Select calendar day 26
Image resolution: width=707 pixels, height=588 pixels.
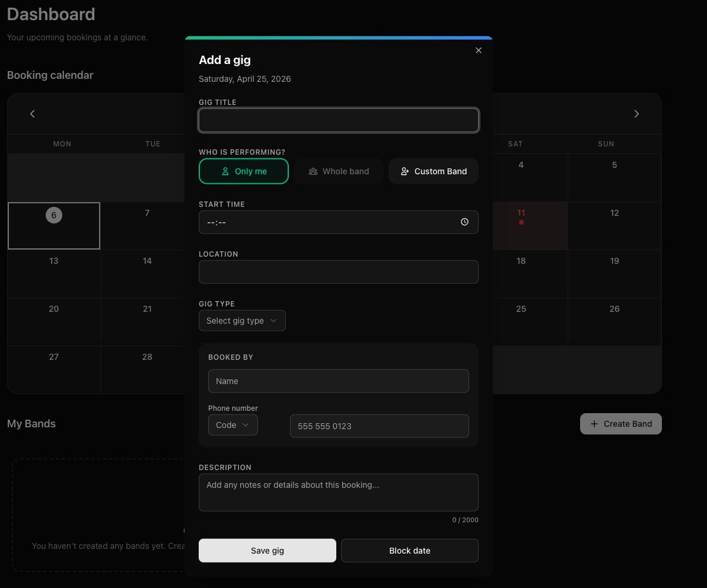614,322
